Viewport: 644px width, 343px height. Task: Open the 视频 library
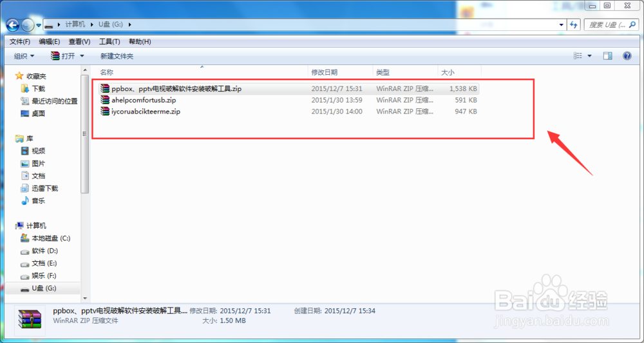click(33, 151)
